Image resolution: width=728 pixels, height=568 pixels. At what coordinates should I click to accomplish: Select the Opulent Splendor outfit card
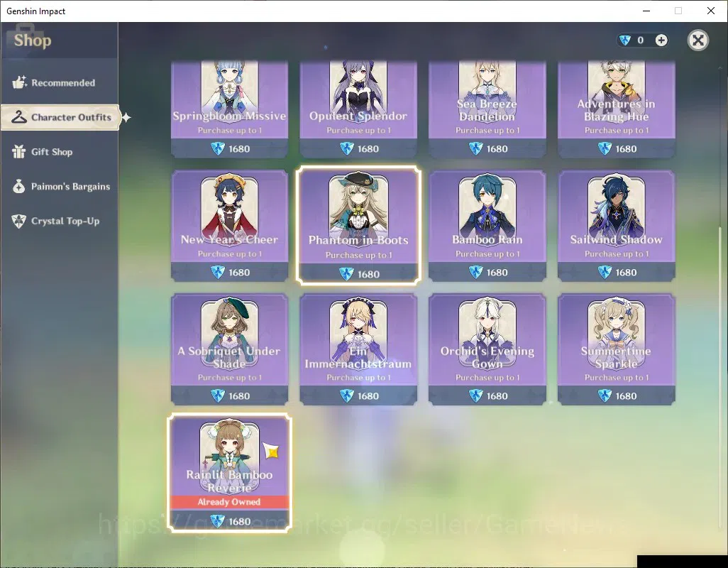358,109
